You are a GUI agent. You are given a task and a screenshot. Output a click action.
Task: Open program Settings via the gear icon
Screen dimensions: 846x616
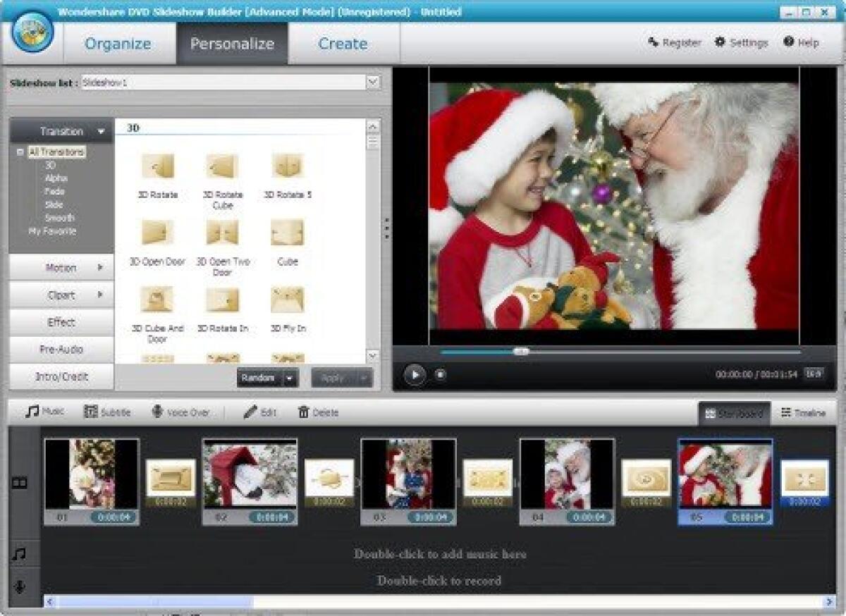[x=719, y=42]
